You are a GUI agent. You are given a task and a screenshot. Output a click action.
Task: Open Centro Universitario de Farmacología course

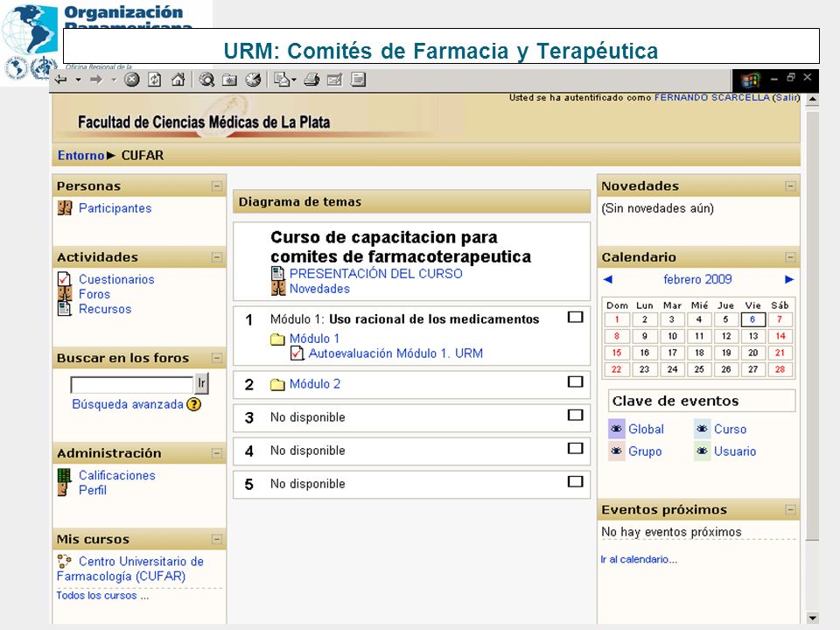[x=130, y=569]
